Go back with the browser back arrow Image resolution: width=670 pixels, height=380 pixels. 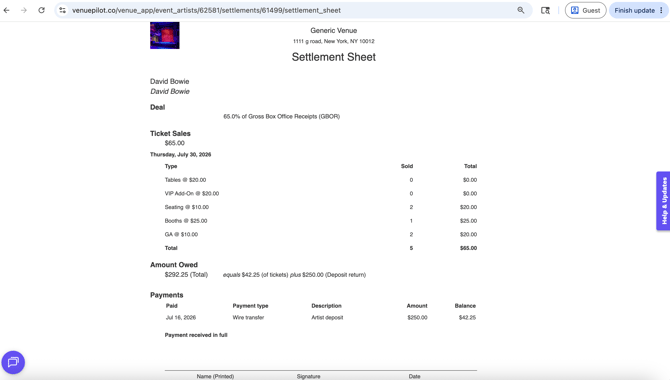[7, 10]
